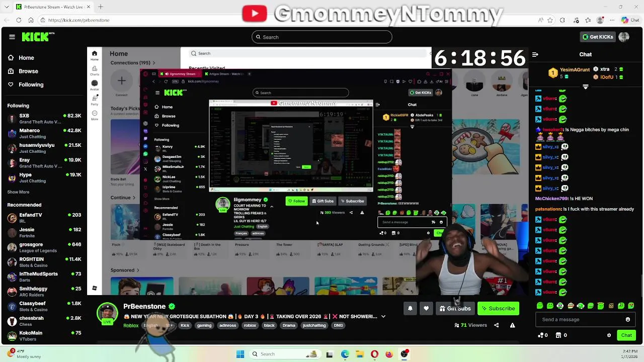Open Maherco's channel in Following list
The width and height of the screenshot is (644, 362).
(44, 133)
